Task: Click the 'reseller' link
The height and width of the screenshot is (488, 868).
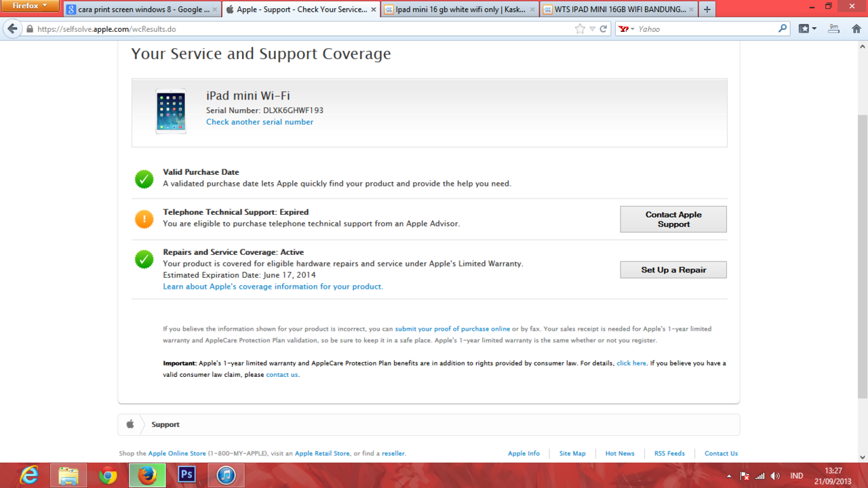Action: pos(393,453)
